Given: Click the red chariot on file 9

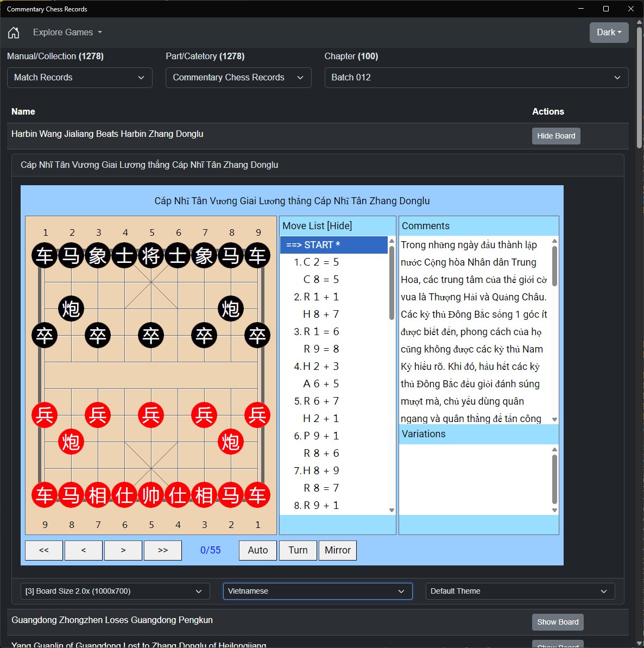Looking at the screenshot, I should click(x=45, y=495).
